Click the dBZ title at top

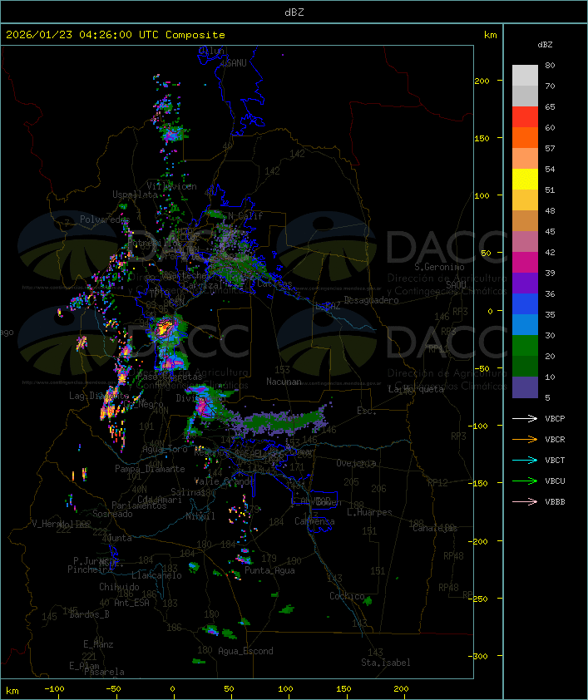[x=294, y=12]
